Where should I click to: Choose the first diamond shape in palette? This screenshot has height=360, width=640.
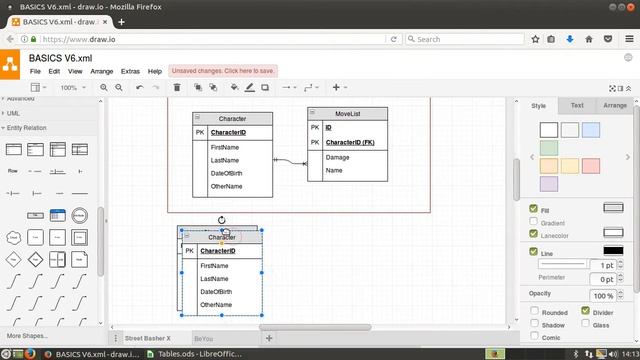pyautogui.click(x=13, y=259)
